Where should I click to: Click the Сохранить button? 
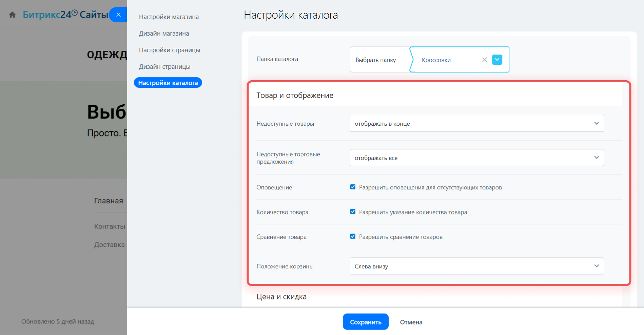[x=365, y=322]
